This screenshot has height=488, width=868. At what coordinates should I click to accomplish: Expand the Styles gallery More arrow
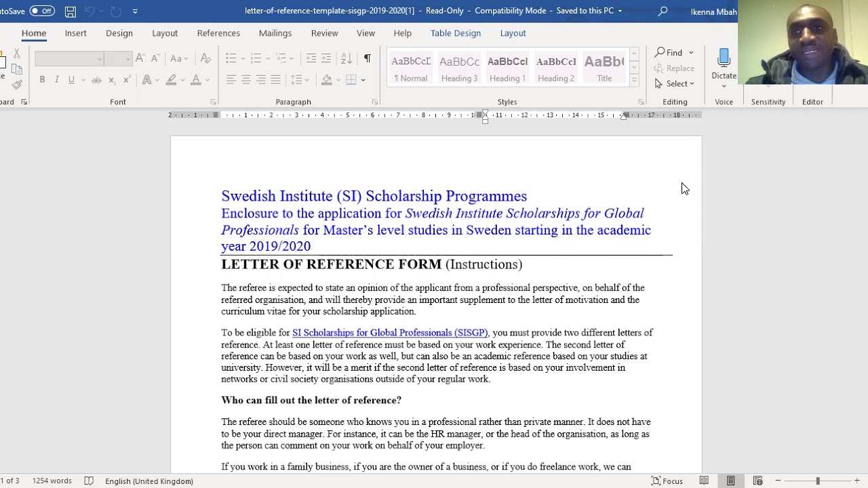634,80
